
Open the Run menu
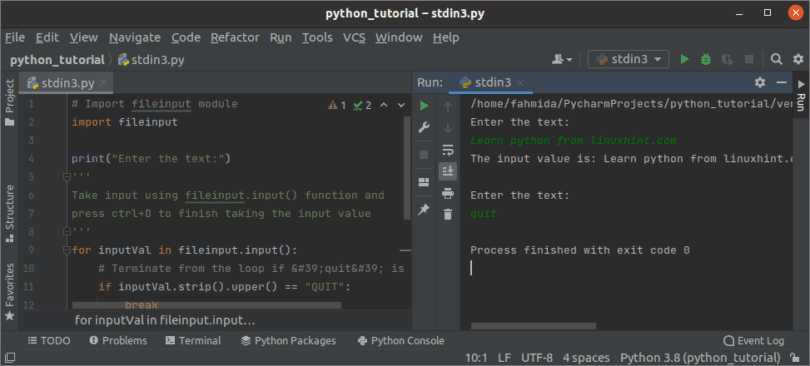coord(281,38)
